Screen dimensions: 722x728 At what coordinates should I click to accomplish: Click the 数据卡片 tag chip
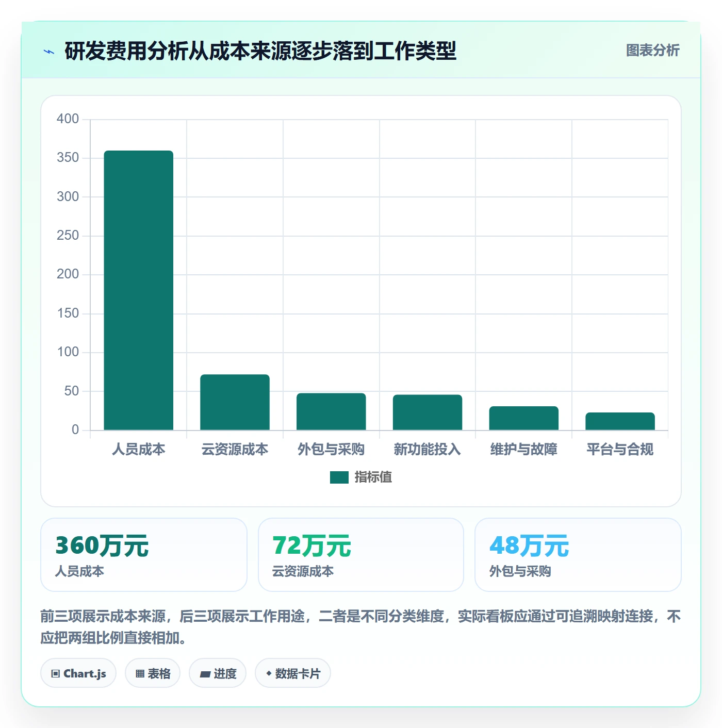pos(293,673)
